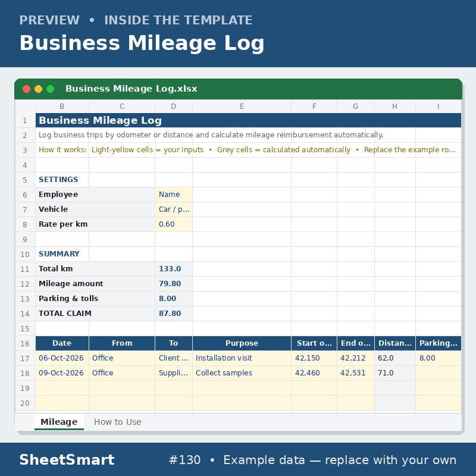Select row 8 header
476x476 pixels.
pyautogui.click(x=25, y=224)
